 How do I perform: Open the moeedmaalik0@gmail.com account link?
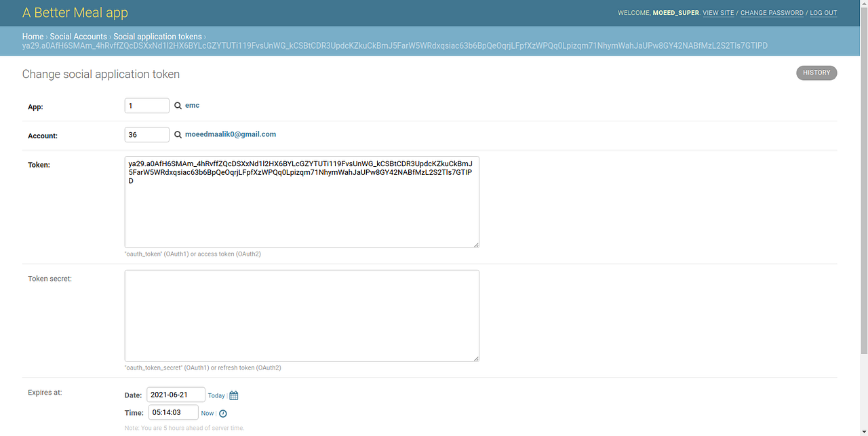(231, 134)
